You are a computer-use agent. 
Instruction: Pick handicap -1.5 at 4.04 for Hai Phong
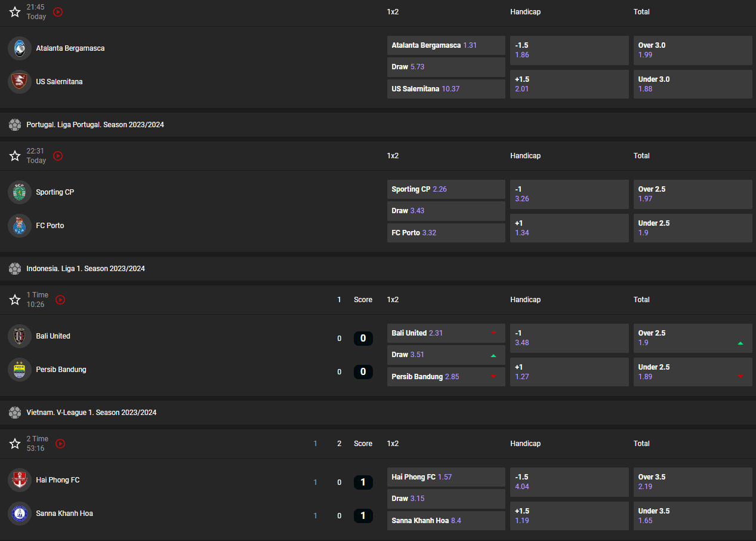click(x=569, y=482)
